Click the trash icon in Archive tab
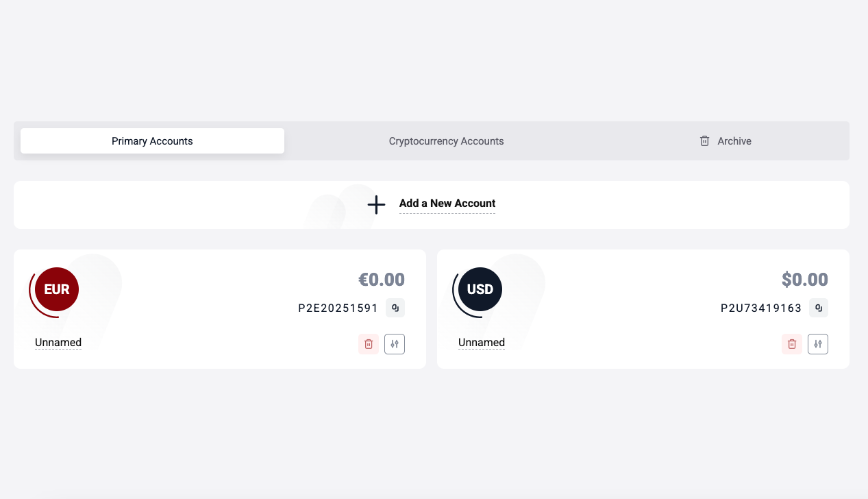 [704, 141]
